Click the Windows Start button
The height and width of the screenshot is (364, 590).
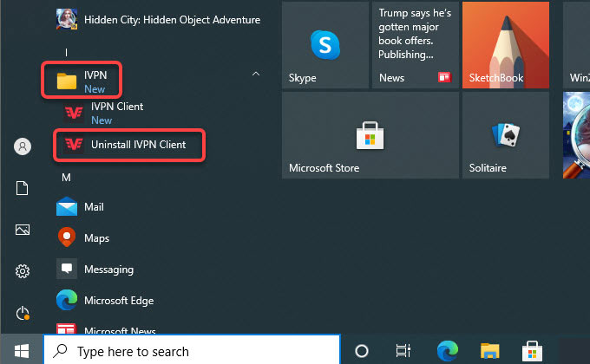(22, 351)
